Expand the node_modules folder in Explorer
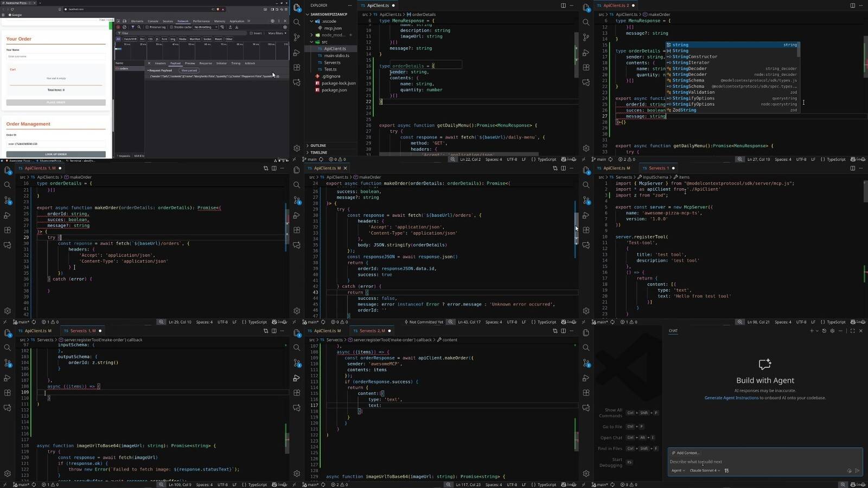868x488 pixels. click(x=330, y=35)
